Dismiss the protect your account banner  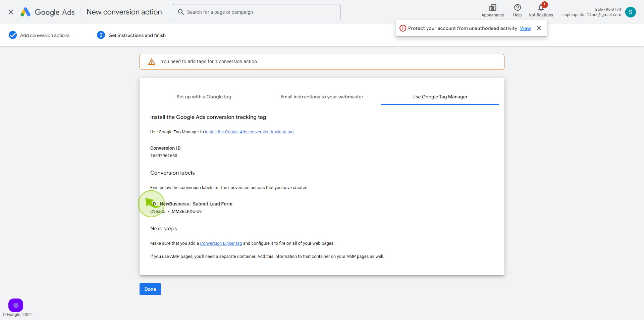[539, 28]
